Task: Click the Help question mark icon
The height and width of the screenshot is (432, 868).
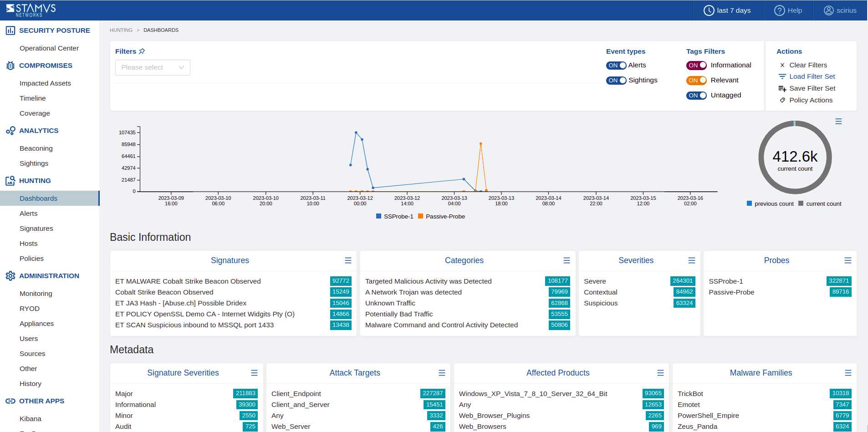Action: point(779,10)
